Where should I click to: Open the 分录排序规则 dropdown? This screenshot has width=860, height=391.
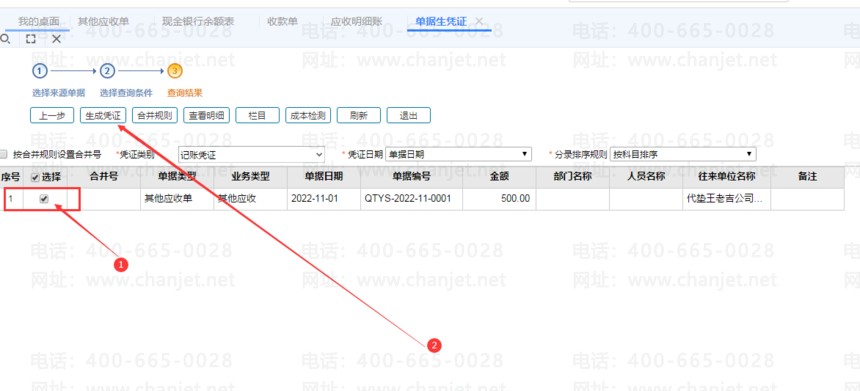pos(683,154)
